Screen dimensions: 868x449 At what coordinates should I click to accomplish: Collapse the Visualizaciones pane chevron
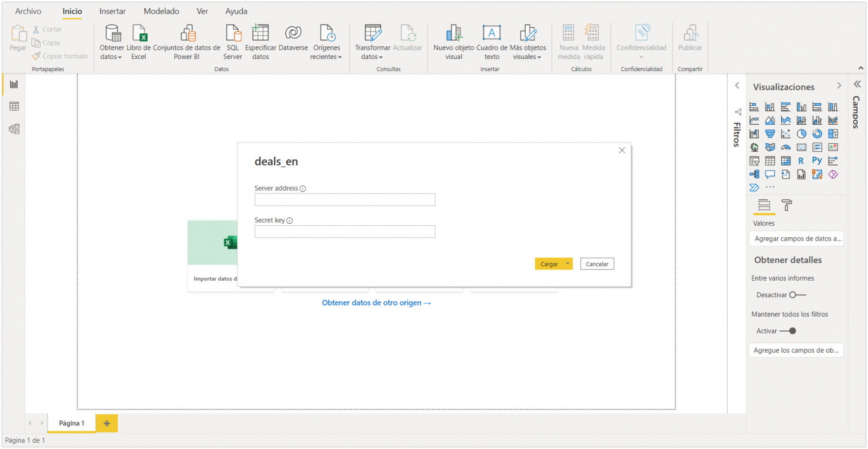[839, 86]
